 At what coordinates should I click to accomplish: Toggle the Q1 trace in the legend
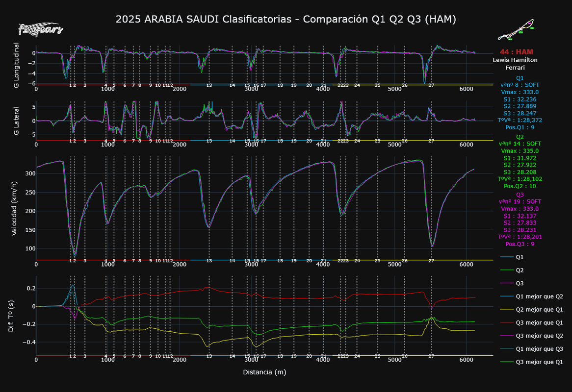click(512, 257)
